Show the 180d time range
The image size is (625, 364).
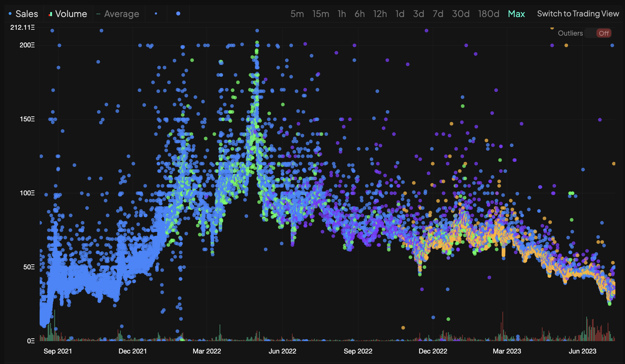488,14
